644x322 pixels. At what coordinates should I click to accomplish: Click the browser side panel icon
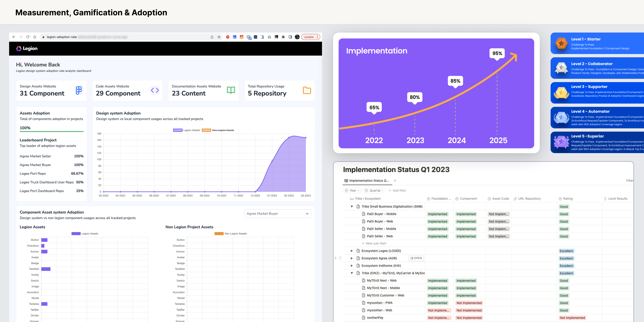[290, 37]
